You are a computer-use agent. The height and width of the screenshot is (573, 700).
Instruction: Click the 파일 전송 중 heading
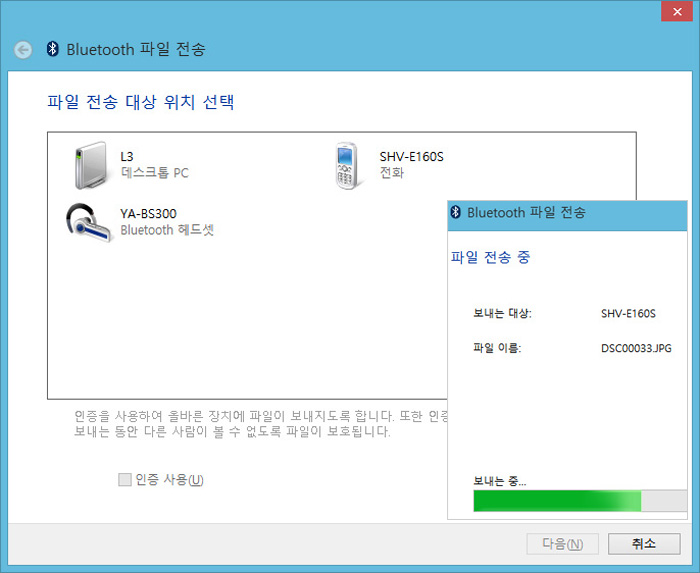pyautogui.click(x=491, y=257)
